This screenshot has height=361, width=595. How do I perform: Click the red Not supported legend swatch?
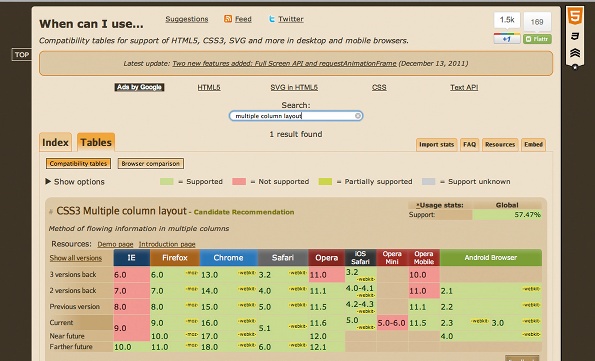point(239,181)
